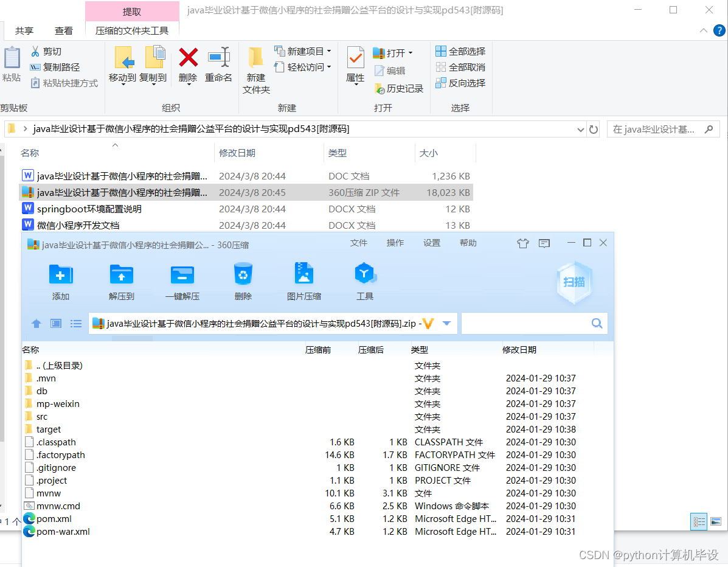The height and width of the screenshot is (567, 728).
Task: Switch Explorer to large icons view
Action: [x=716, y=521]
